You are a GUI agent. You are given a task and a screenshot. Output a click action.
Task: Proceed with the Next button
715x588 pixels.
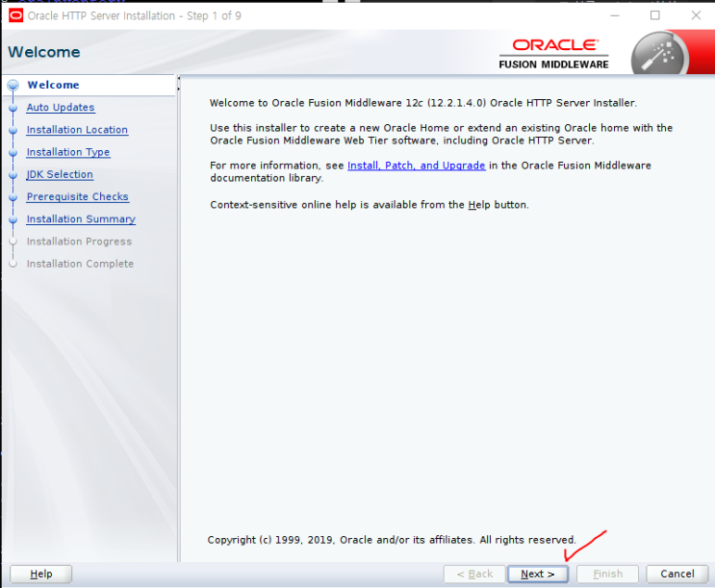coord(538,574)
